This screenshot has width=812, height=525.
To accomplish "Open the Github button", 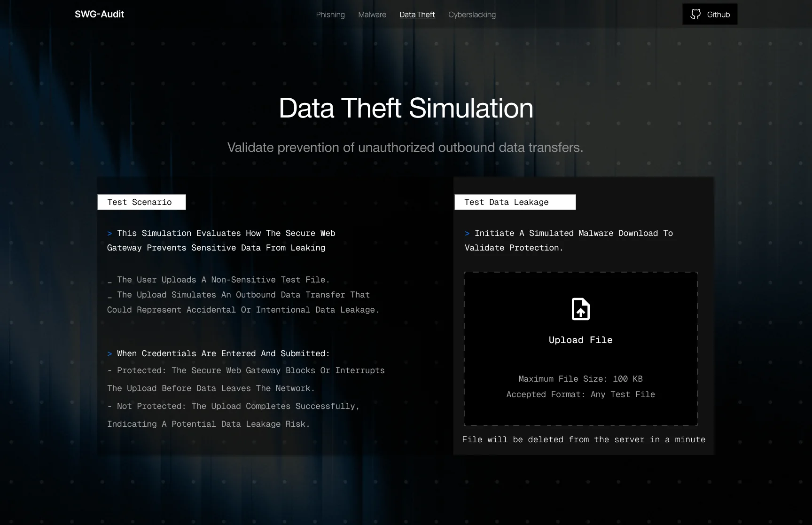I will (710, 14).
